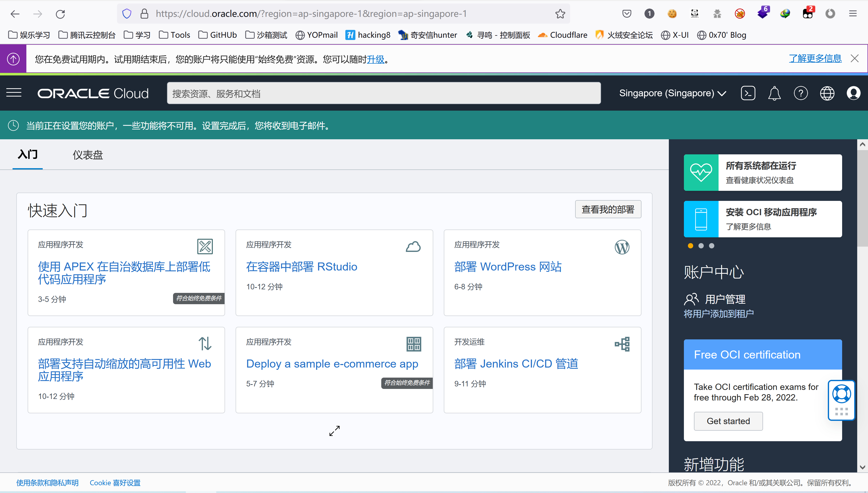The height and width of the screenshot is (493, 868).
Task: Bookmark this page with the star icon
Action: (x=560, y=14)
